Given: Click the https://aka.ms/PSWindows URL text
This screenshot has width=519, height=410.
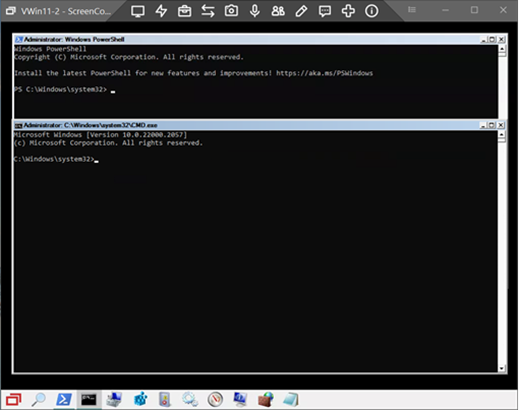Looking at the screenshot, I should pyautogui.click(x=324, y=73).
